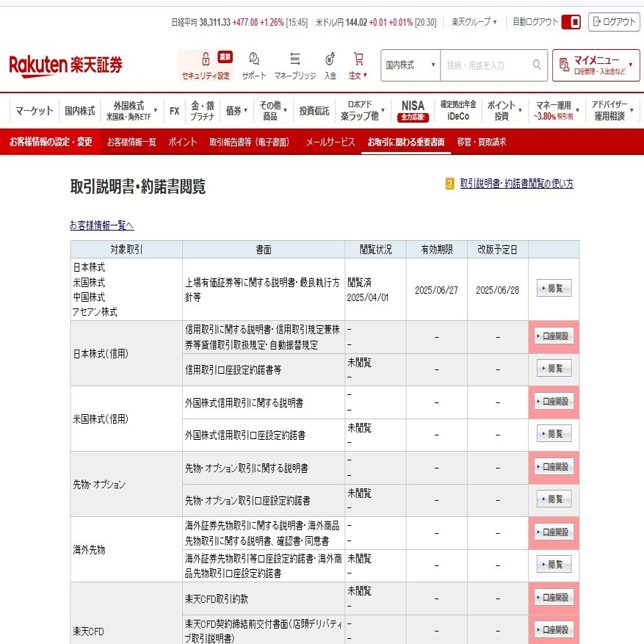Open the Security settings lock icon
Image resolution: width=644 pixels, height=644 pixels.
pos(206,59)
